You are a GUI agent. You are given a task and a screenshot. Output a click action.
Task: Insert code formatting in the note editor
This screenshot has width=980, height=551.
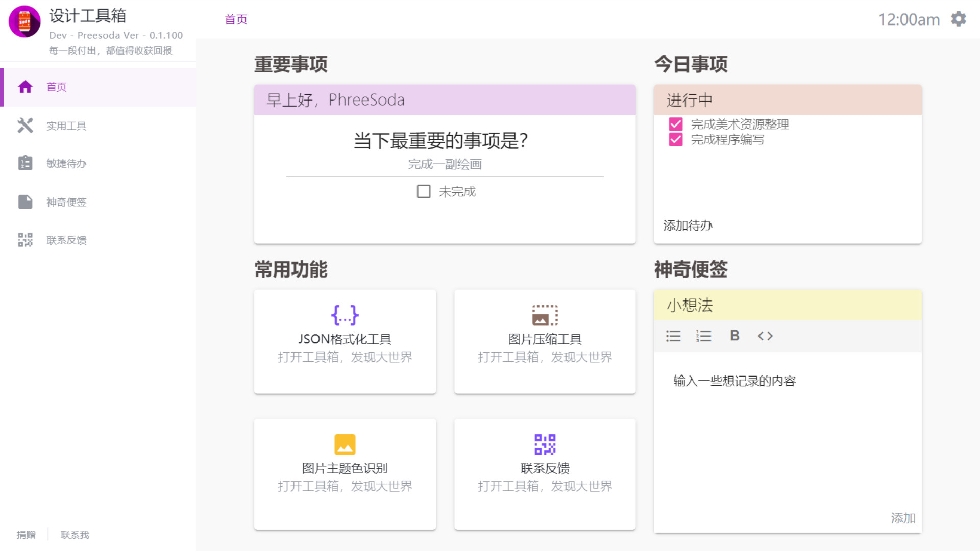point(765,336)
